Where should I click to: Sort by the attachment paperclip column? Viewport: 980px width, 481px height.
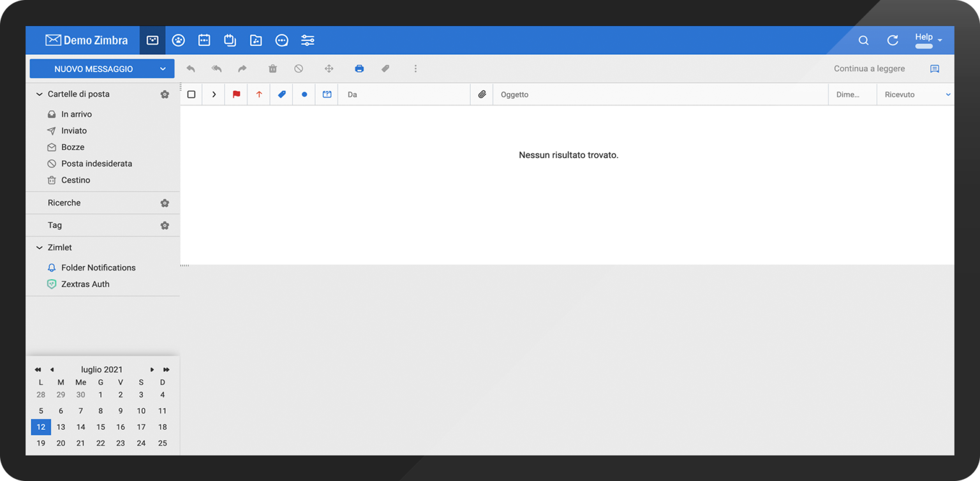coord(482,94)
